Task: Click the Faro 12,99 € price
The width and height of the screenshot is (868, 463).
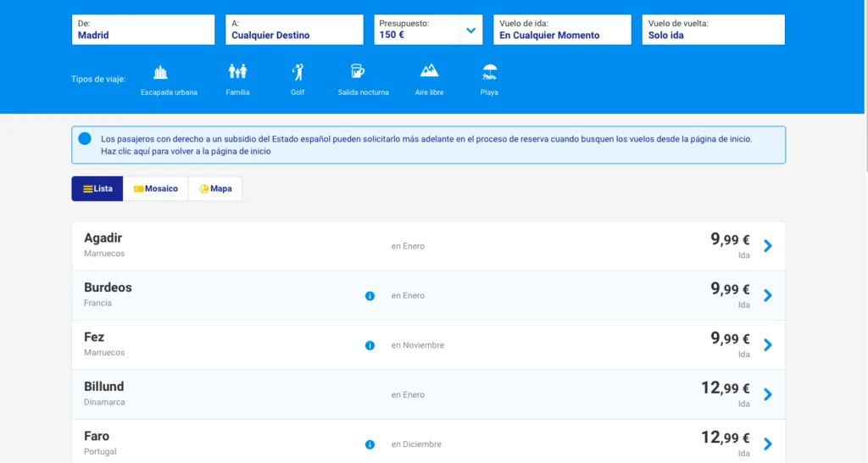Action: pos(726,438)
